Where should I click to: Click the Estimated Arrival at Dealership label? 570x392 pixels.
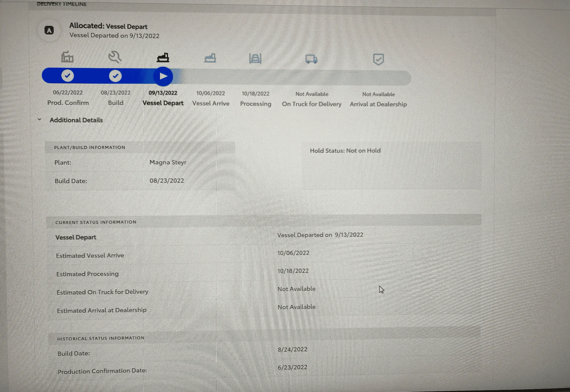click(102, 310)
